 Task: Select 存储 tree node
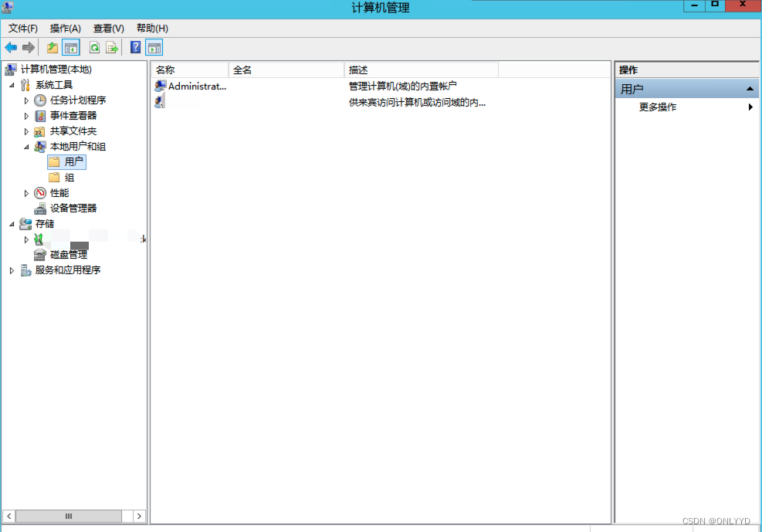coord(45,224)
